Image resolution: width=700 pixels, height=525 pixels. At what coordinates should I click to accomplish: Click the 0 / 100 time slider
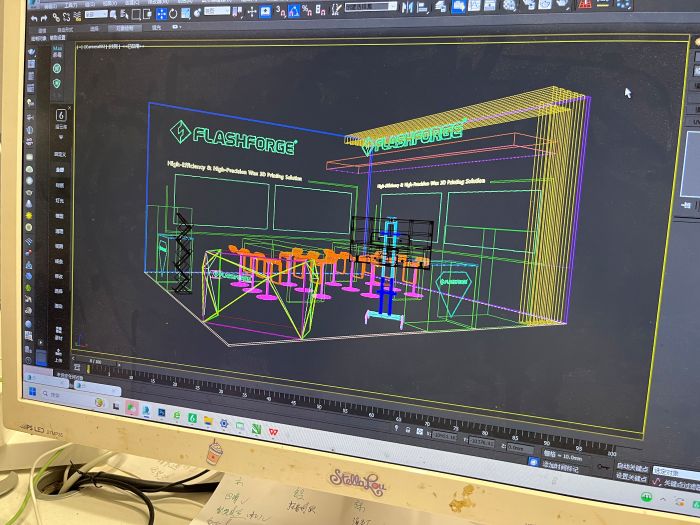[x=96, y=362]
